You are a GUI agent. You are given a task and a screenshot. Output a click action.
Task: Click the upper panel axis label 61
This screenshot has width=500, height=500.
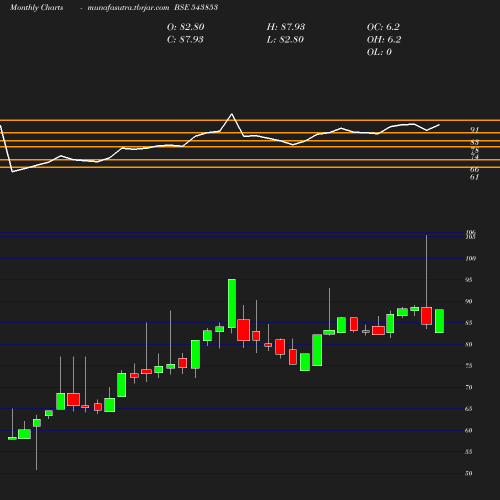pyautogui.click(x=475, y=177)
